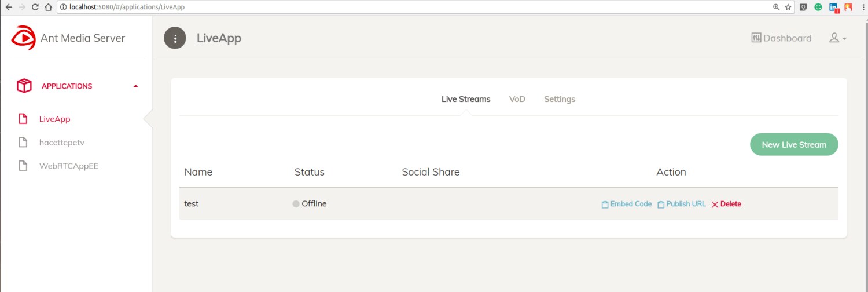Click the Embed Code link for test
Image resolution: width=868 pixels, height=292 pixels.
(627, 204)
